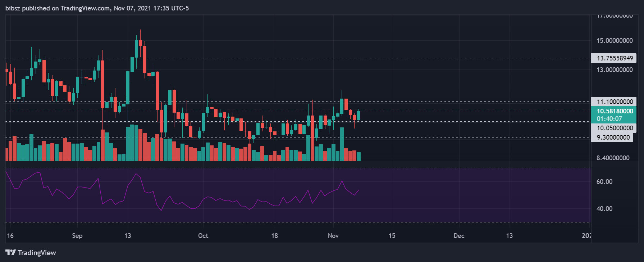Click the countdown timer 01:40:07

609,119
